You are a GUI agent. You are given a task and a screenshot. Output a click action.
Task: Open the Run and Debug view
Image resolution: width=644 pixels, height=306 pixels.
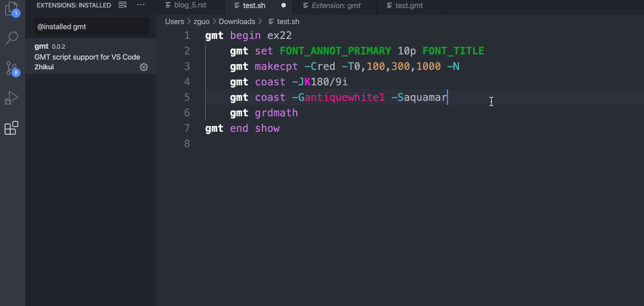coord(11,98)
